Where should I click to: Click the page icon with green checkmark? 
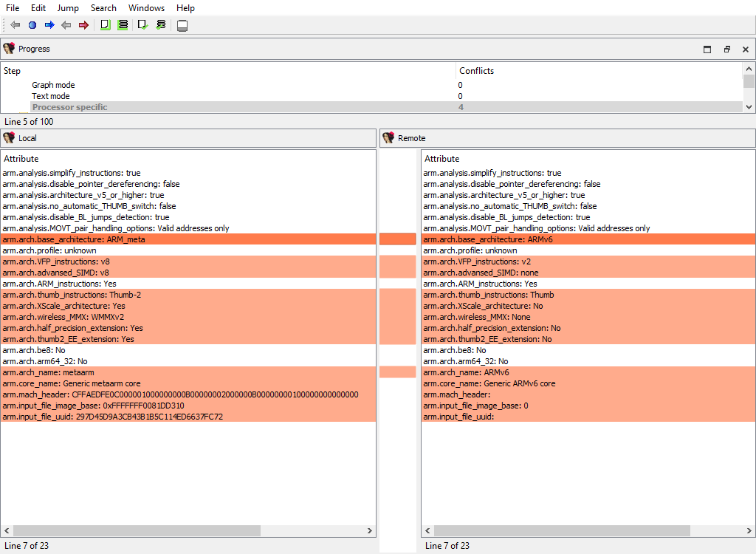[143, 25]
